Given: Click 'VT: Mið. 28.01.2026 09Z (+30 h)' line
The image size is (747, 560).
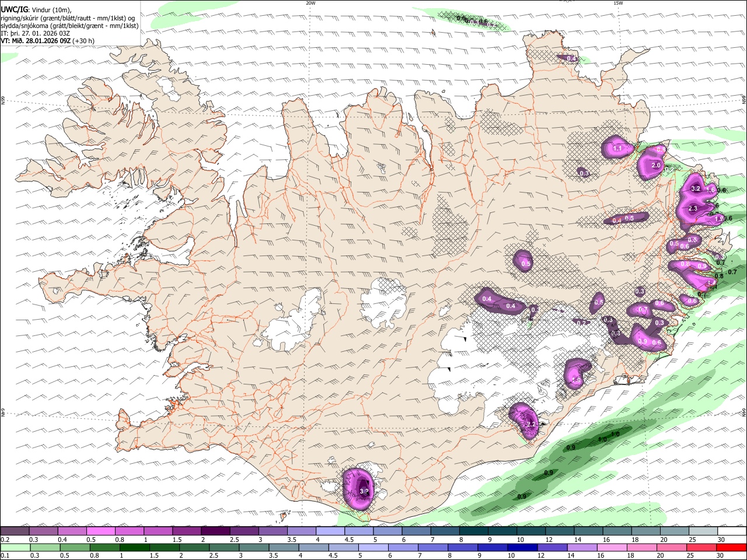Looking at the screenshot, I should point(47,41).
